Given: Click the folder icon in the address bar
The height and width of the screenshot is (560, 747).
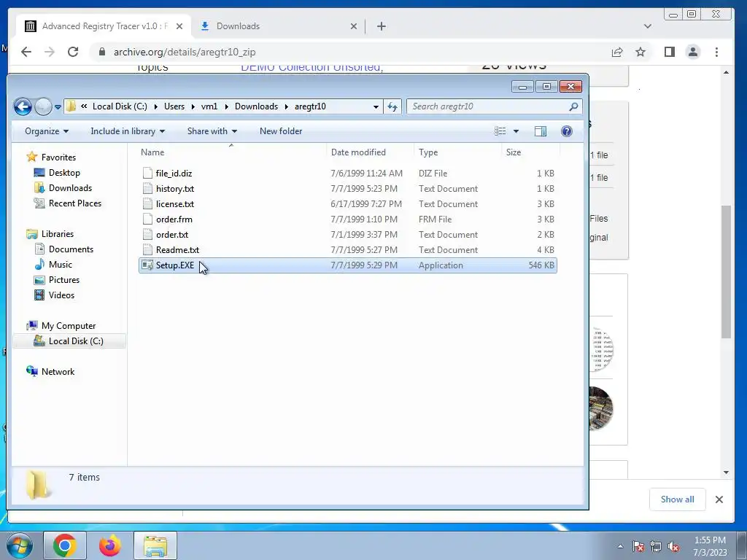Looking at the screenshot, I should tap(71, 106).
